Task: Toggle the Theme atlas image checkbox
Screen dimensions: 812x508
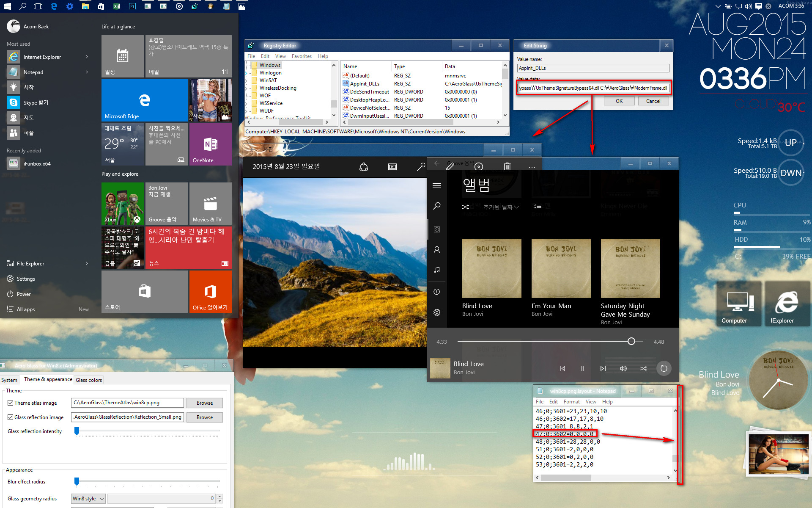Action: 11,402
